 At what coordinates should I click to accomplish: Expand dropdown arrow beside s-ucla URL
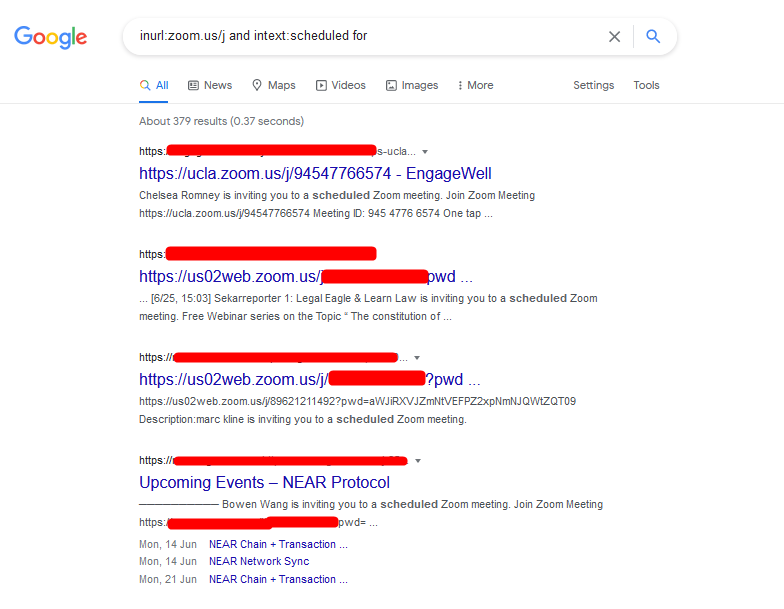425,152
